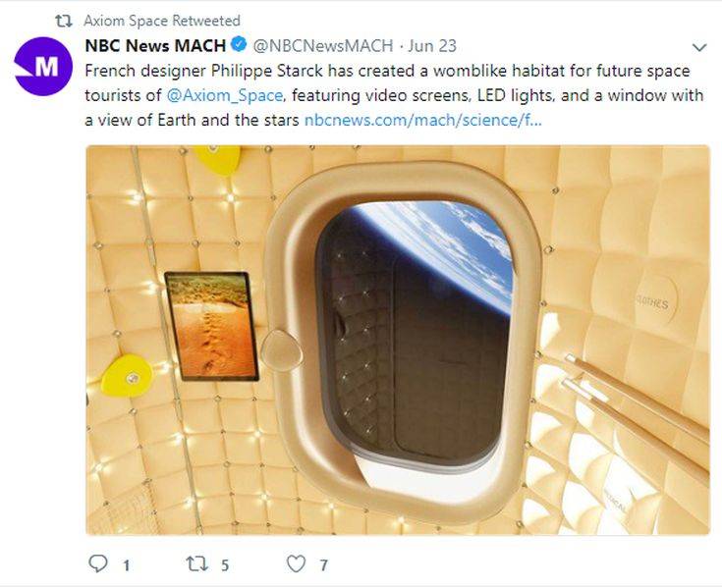
Task: Click the yellow handhold at the photo's top
Action: (x=216, y=157)
